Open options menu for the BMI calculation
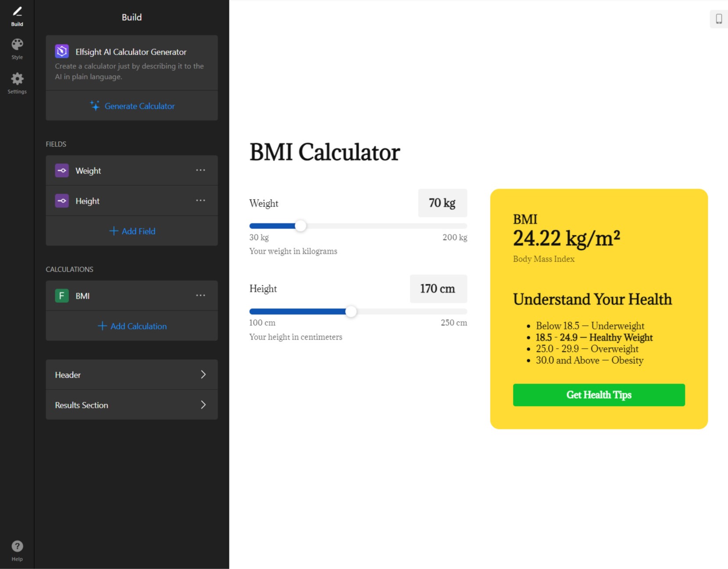Image resolution: width=728 pixels, height=569 pixels. point(201,296)
